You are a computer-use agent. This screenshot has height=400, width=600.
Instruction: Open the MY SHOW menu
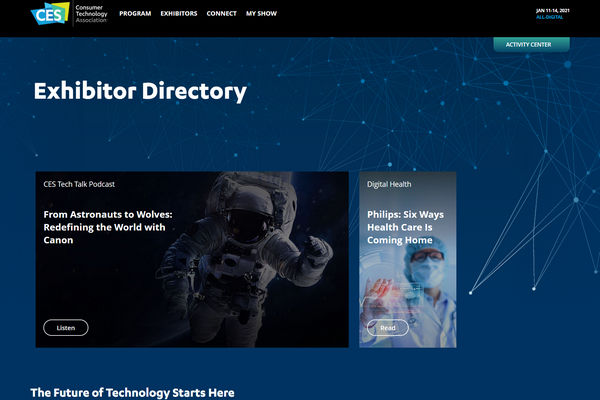[261, 13]
